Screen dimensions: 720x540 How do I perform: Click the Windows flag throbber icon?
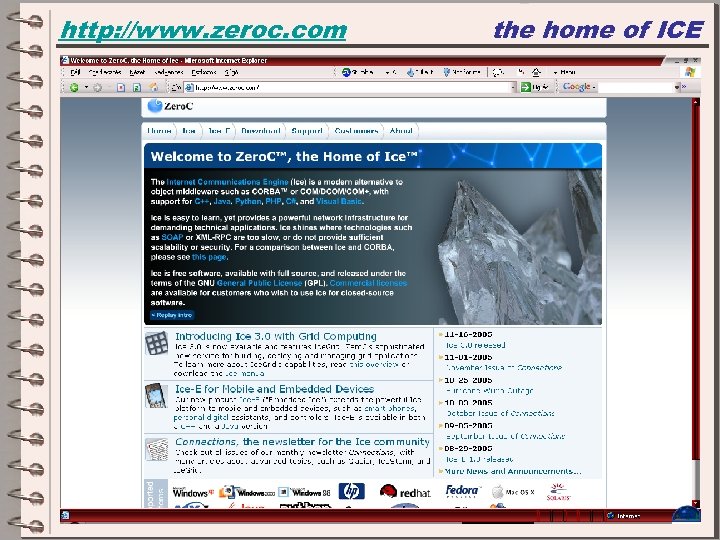tap(690, 72)
